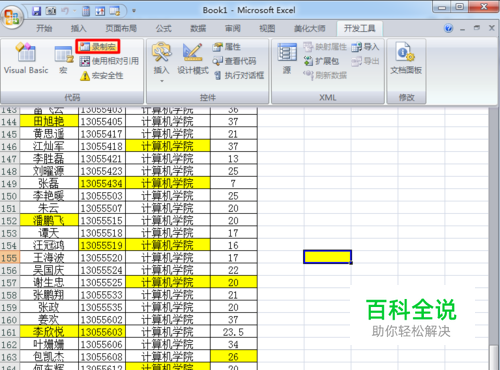Click XML 导出 export
This screenshot has width=500, height=370.
pos(365,61)
